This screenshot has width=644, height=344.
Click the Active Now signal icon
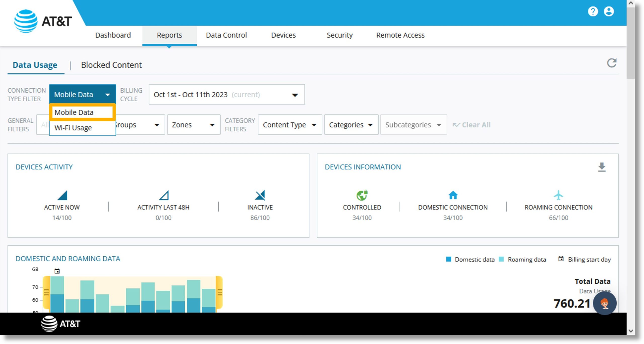tap(62, 195)
